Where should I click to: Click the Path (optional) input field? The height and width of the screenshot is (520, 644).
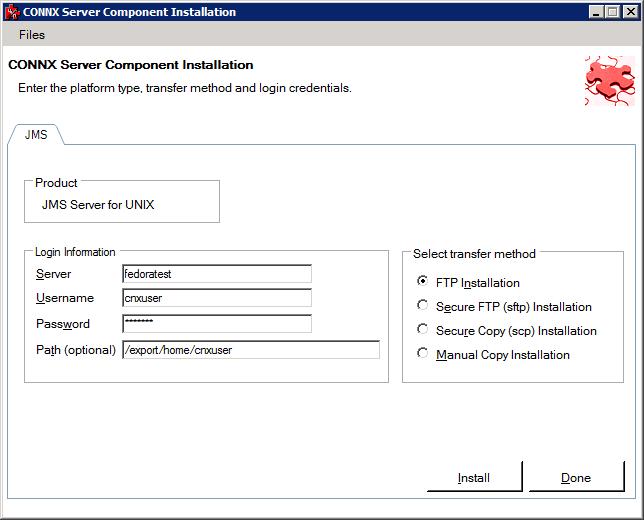tap(251, 350)
